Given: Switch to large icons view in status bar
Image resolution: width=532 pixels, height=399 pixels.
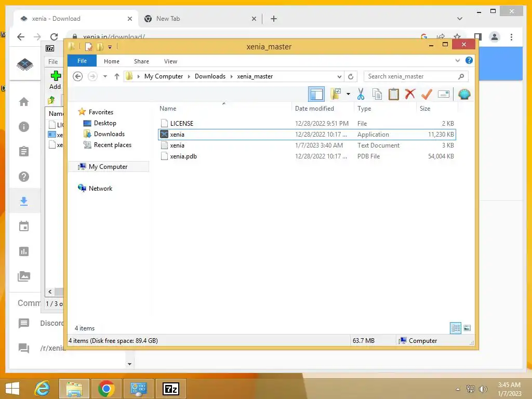Looking at the screenshot, I should coord(467,328).
